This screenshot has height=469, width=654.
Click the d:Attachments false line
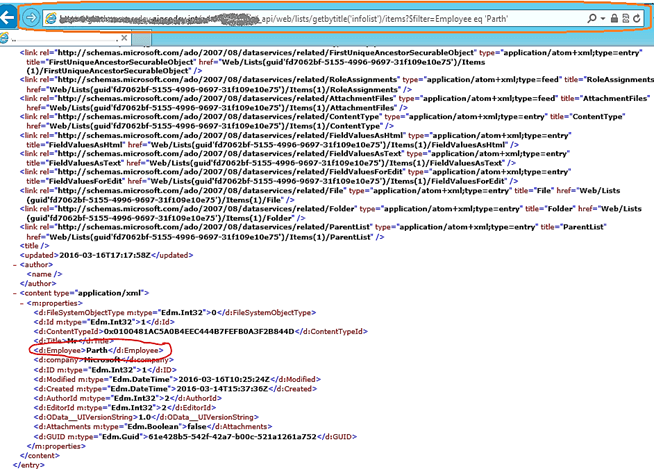tap(153, 427)
